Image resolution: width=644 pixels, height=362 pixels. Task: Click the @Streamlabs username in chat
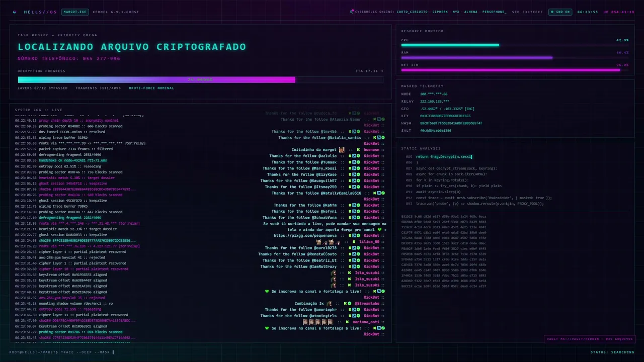[367, 304]
